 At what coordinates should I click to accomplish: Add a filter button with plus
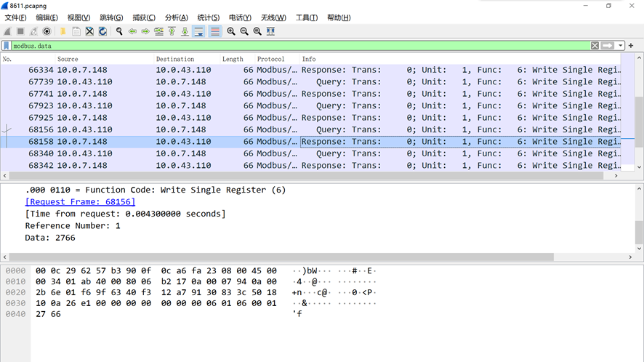point(631,46)
